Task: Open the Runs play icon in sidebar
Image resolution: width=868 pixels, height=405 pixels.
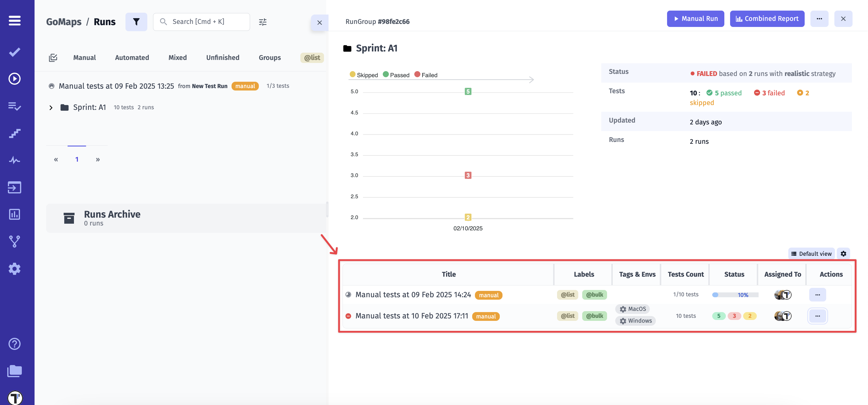Action: pyautogui.click(x=15, y=79)
